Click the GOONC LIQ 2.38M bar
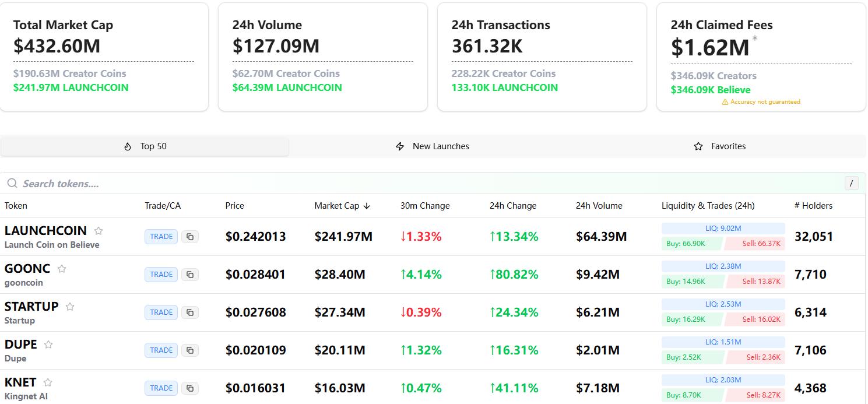 point(723,266)
